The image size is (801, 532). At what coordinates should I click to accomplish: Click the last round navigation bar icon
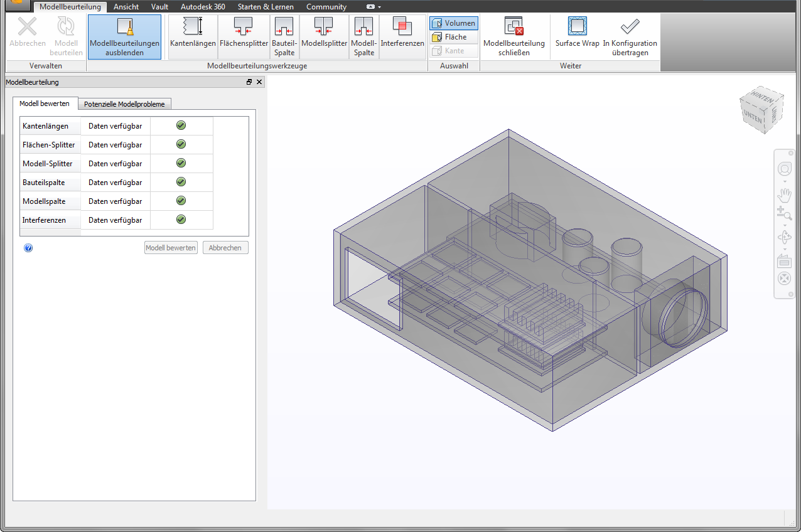tap(785, 279)
